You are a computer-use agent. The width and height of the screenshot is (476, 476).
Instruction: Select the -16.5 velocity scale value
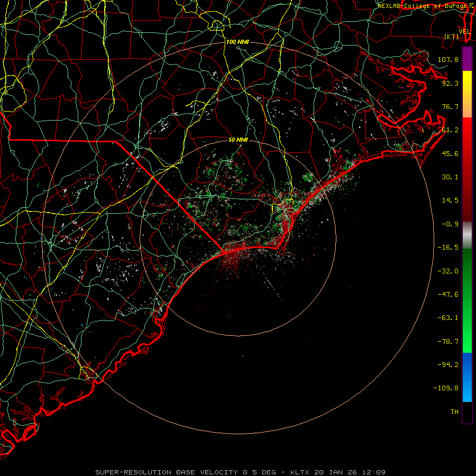coord(448,248)
